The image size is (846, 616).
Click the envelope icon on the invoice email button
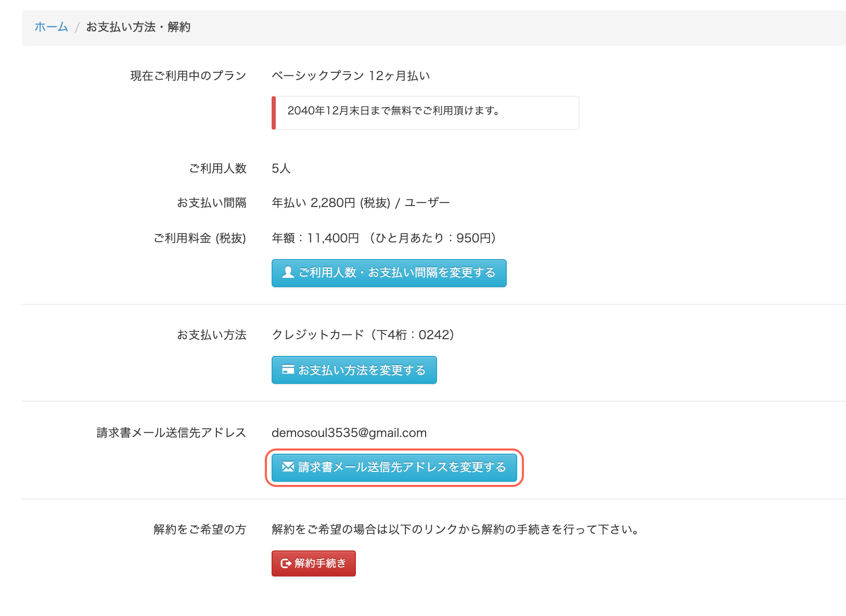288,467
